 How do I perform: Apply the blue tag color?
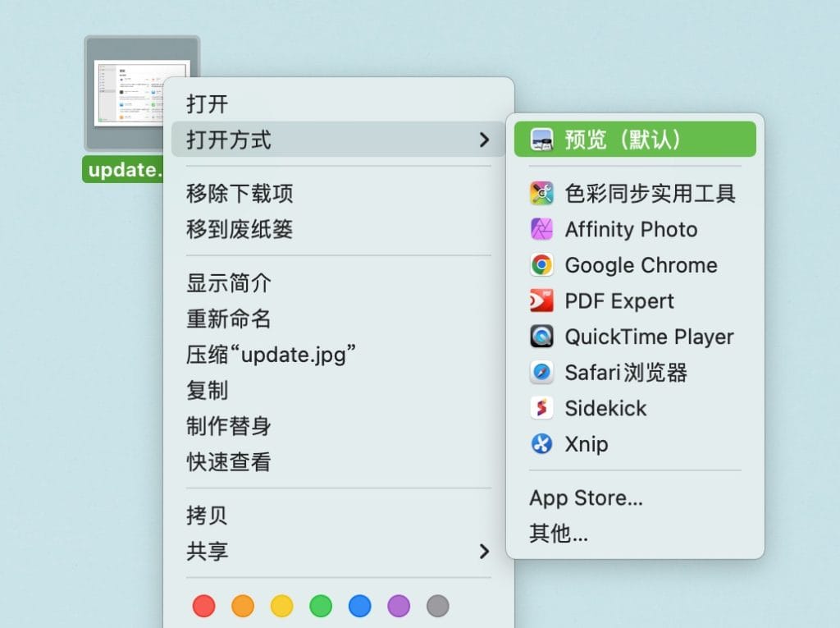point(359,606)
